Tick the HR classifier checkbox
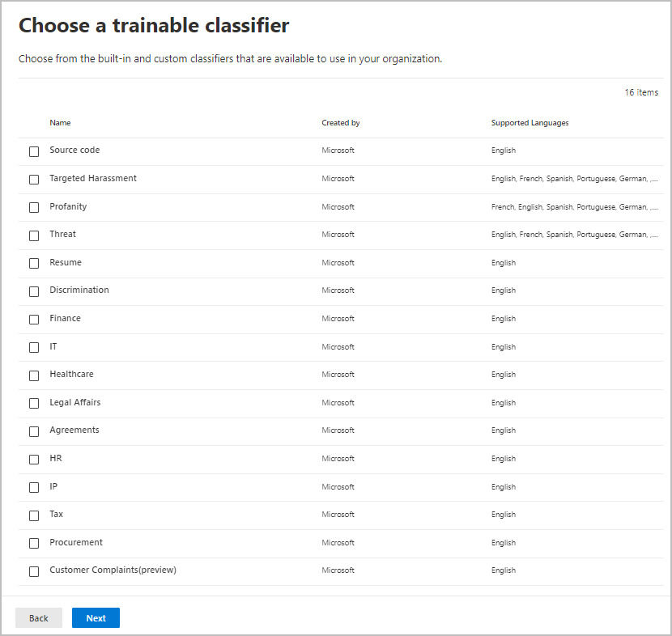Screen dimensions: 672x636 [33, 459]
